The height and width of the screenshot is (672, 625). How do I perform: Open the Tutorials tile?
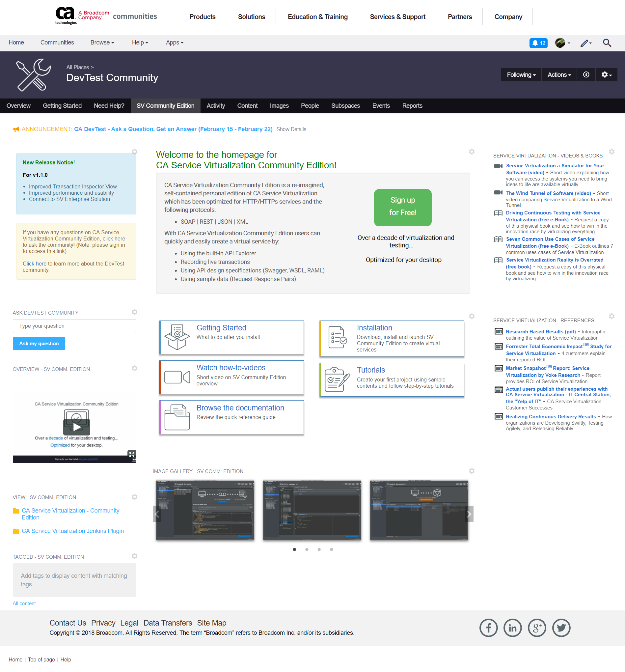[392, 379]
